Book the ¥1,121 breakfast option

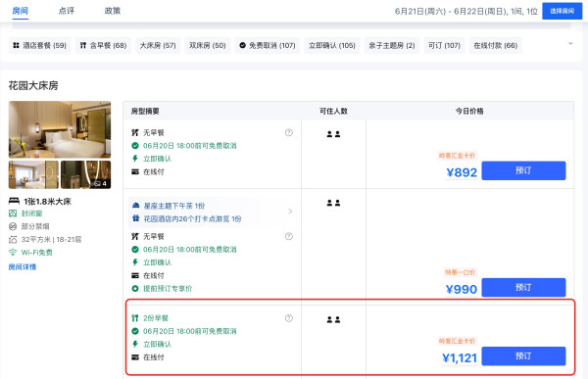pyautogui.click(x=523, y=356)
